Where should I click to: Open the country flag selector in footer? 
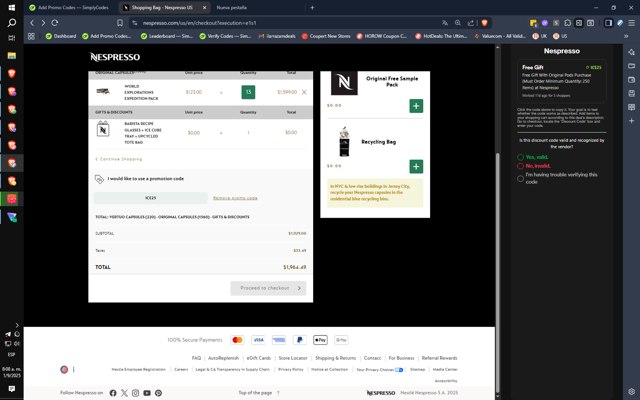coord(64,369)
